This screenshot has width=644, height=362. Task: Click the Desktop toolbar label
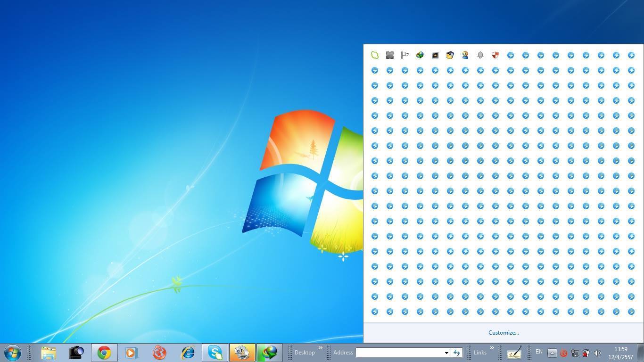click(x=305, y=353)
